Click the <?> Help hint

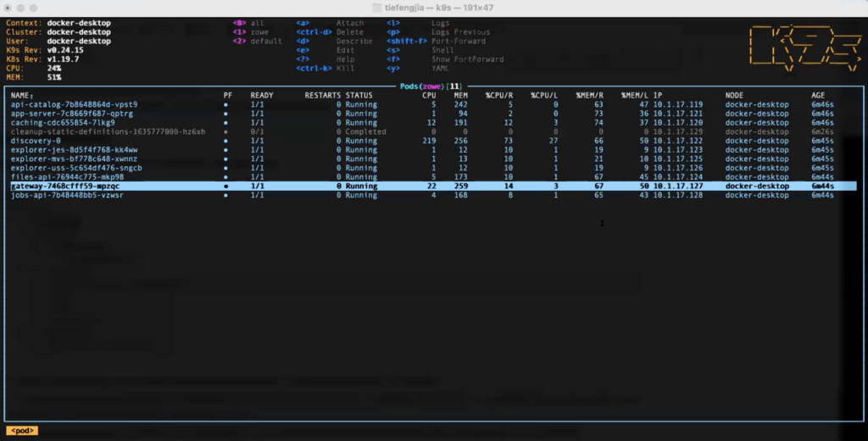point(325,59)
